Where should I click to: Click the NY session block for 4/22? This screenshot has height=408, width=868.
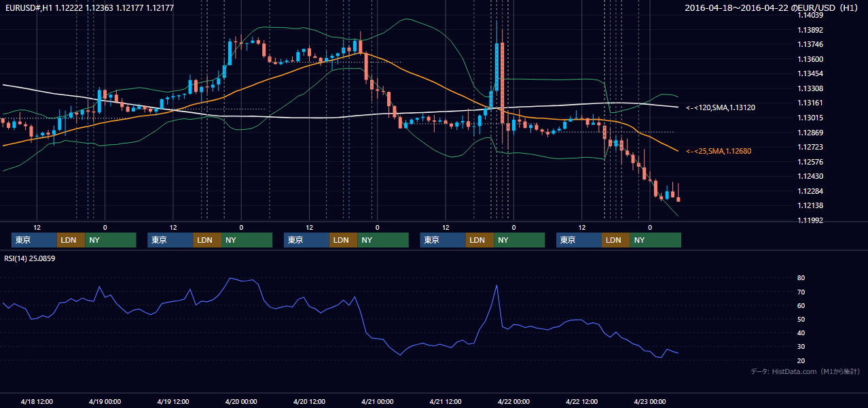click(x=655, y=240)
